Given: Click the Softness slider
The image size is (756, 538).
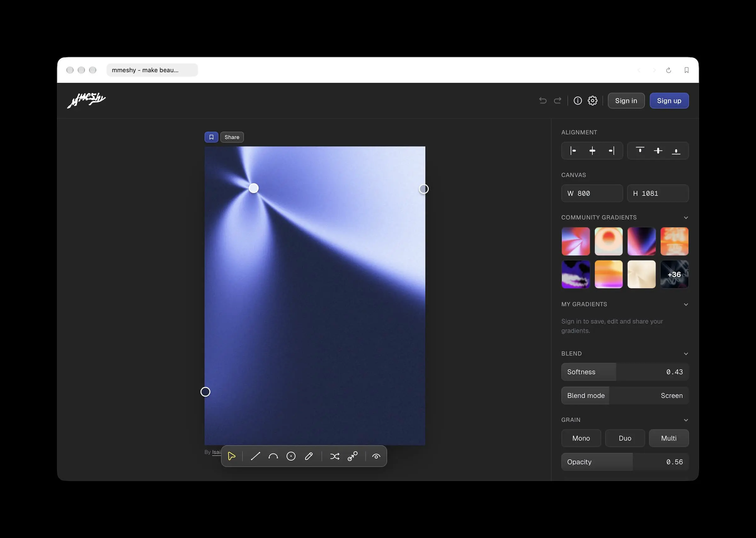Looking at the screenshot, I should click(625, 372).
